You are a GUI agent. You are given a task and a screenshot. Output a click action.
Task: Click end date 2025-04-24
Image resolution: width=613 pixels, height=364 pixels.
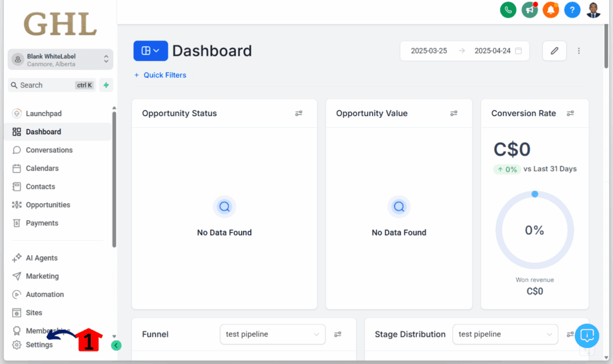[492, 51]
